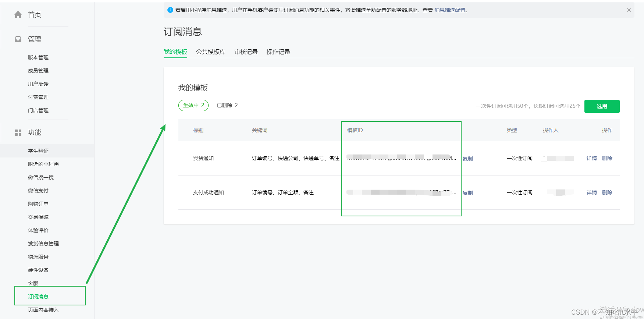Click the 类型 column header

tap(512, 130)
